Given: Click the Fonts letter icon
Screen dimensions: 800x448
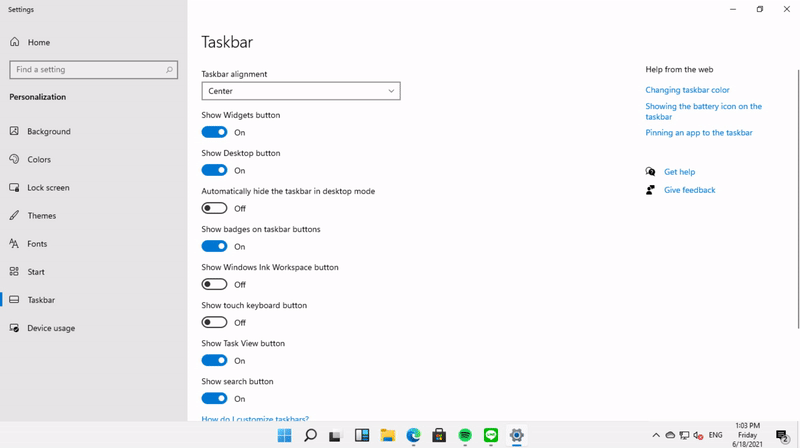Looking at the screenshot, I should coord(14,243).
